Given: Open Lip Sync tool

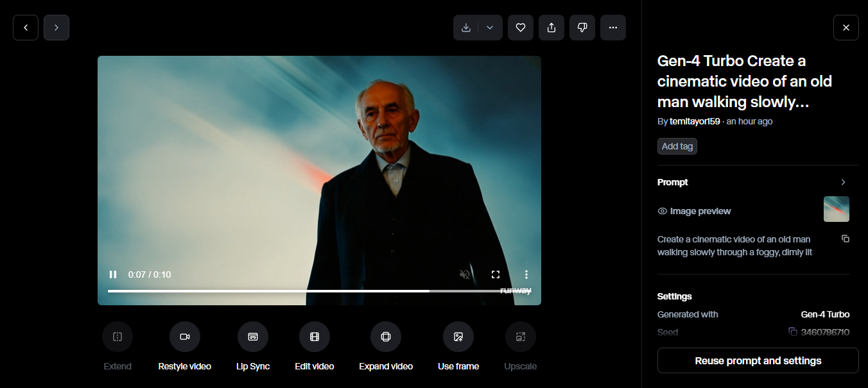Looking at the screenshot, I should (253, 337).
